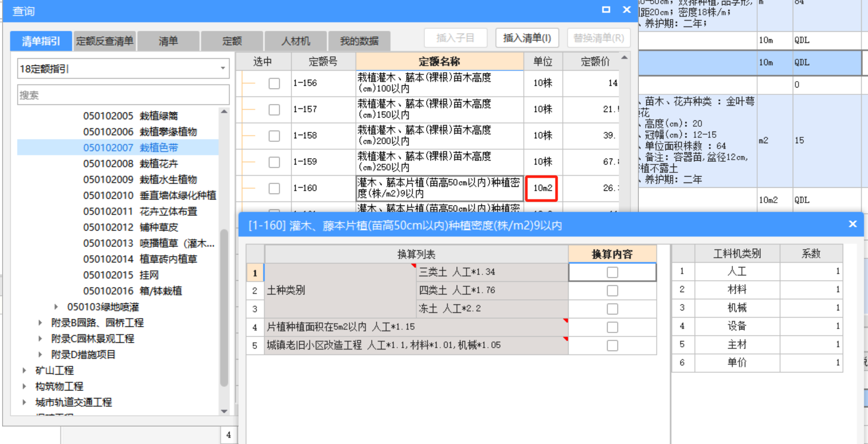Screen dimensions: 868x444
Task: Expand the 矿山工程 tree node
Action: [24, 370]
